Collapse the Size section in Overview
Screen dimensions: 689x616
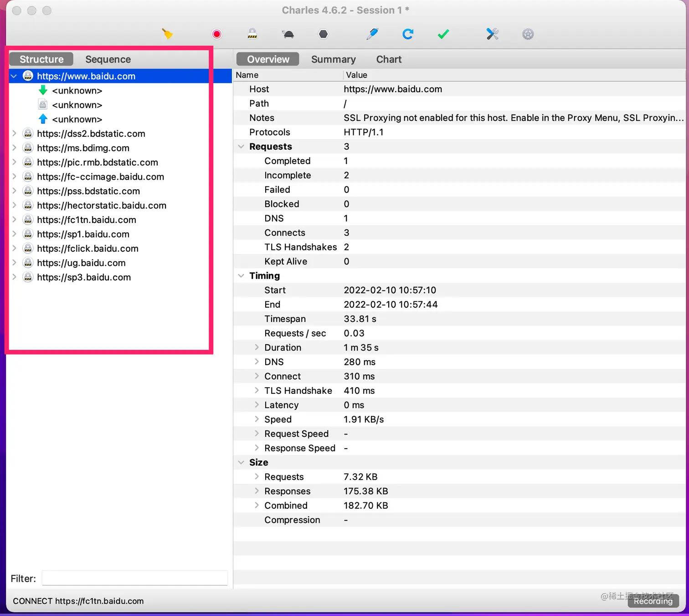click(x=241, y=462)
